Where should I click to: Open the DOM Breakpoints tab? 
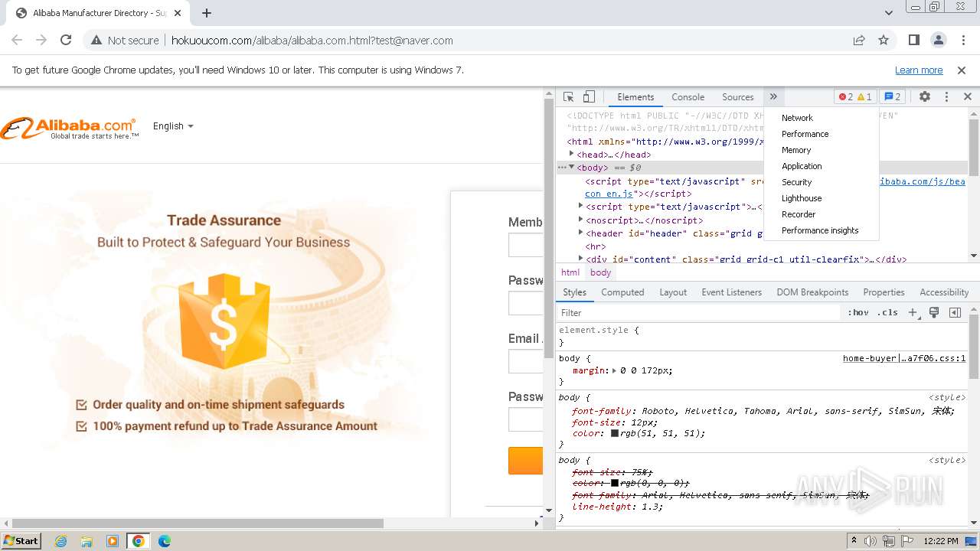tap(812, 292)
